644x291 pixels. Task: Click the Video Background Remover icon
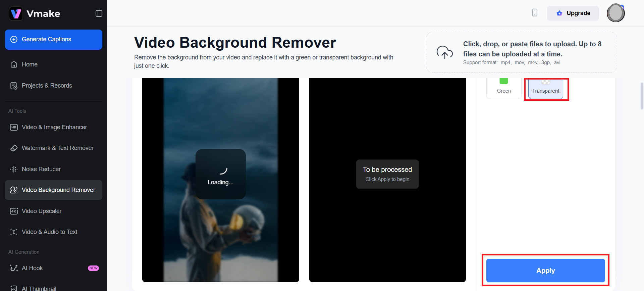[x=14, y=190]
